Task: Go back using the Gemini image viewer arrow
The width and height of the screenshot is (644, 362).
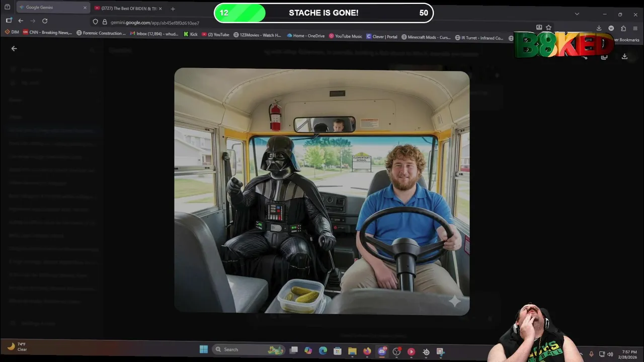Action: [14, 49]
